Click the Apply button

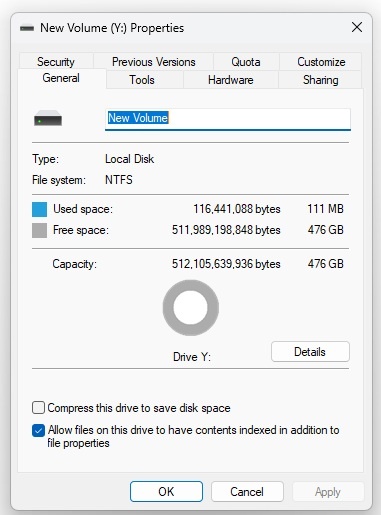click(328, 492)
